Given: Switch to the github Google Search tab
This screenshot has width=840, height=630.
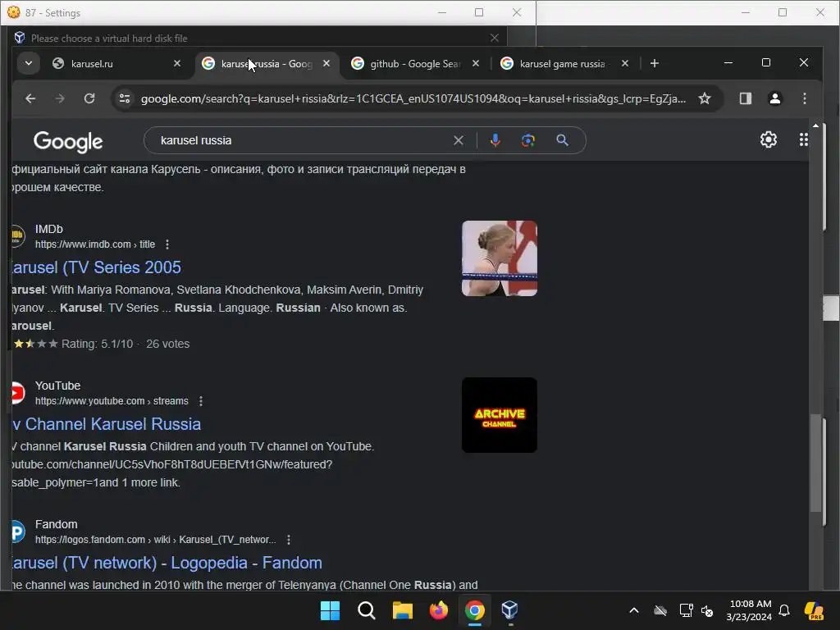Looking at the screenshot, I should tap(414, 64).
